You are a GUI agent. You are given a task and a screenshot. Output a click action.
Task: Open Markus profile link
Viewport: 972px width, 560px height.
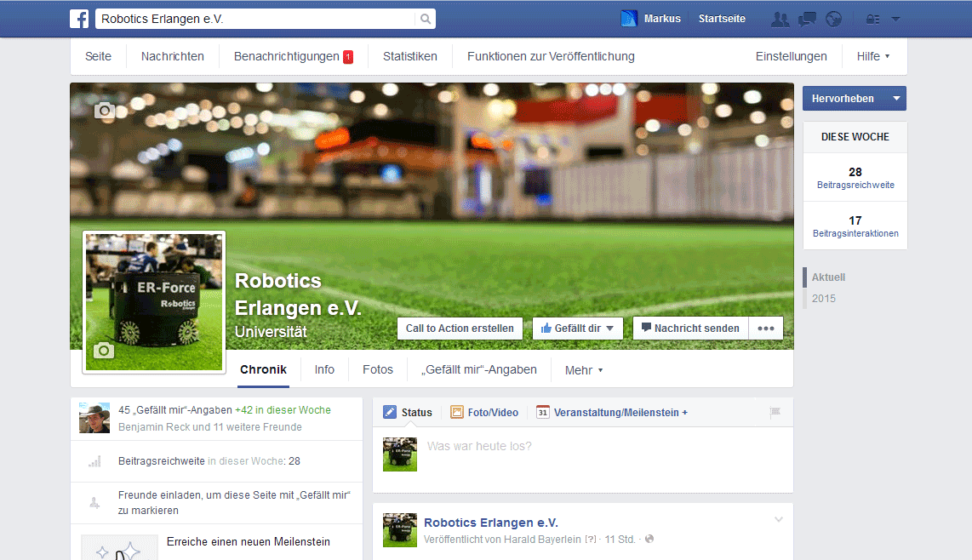pyautogui.click(x=662, y=19)
